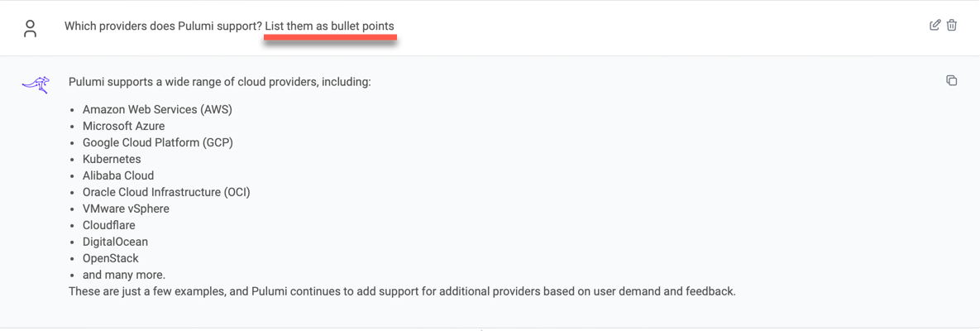Click the 'Pulumi supports a wide range' intro line
This screenshot has width=980, height=331.
[x=220, y=82]
